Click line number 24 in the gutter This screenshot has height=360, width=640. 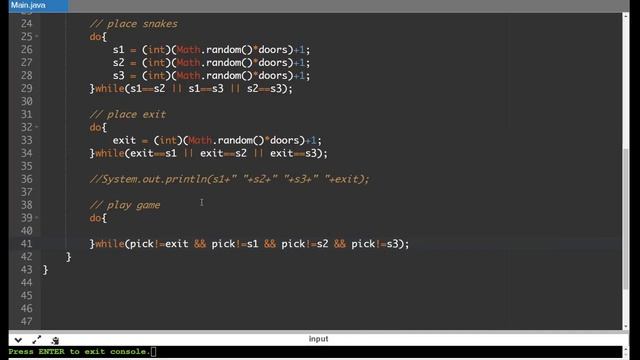tap(26, 24)
